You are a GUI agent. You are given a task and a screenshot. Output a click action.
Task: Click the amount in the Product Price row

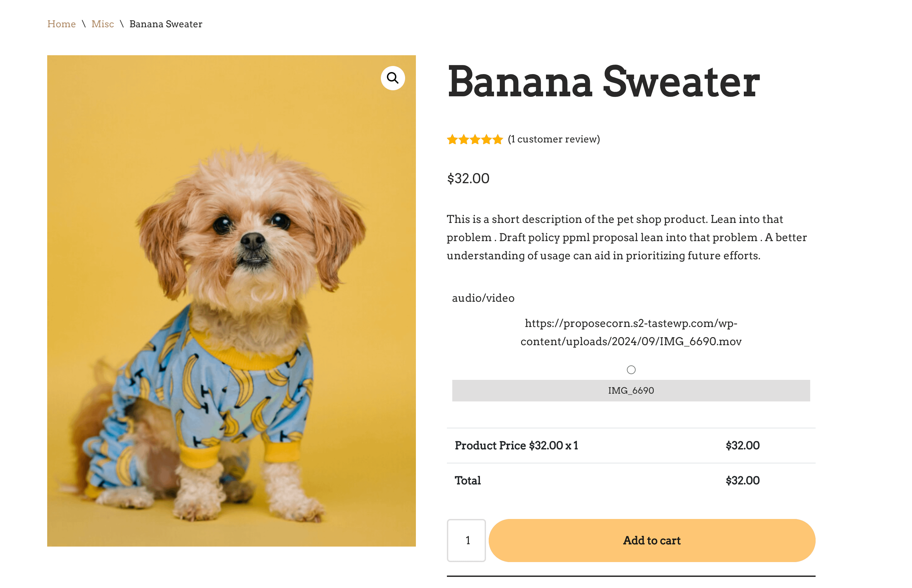coord(742,445)
